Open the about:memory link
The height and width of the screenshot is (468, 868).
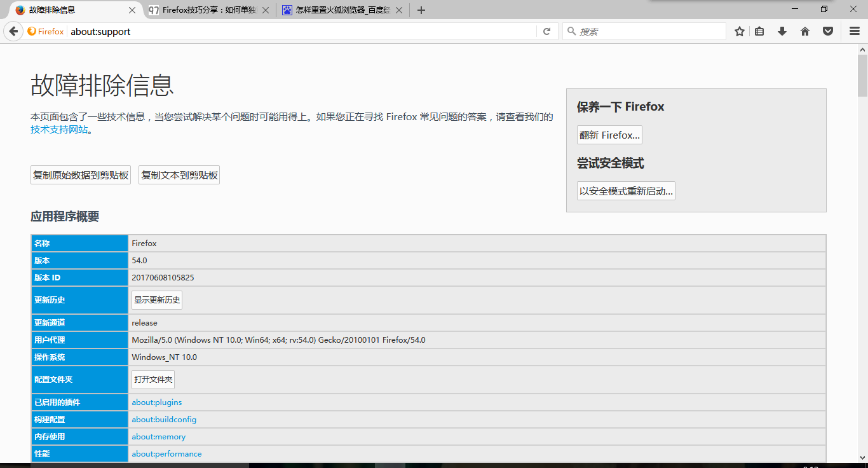[158, 436]
